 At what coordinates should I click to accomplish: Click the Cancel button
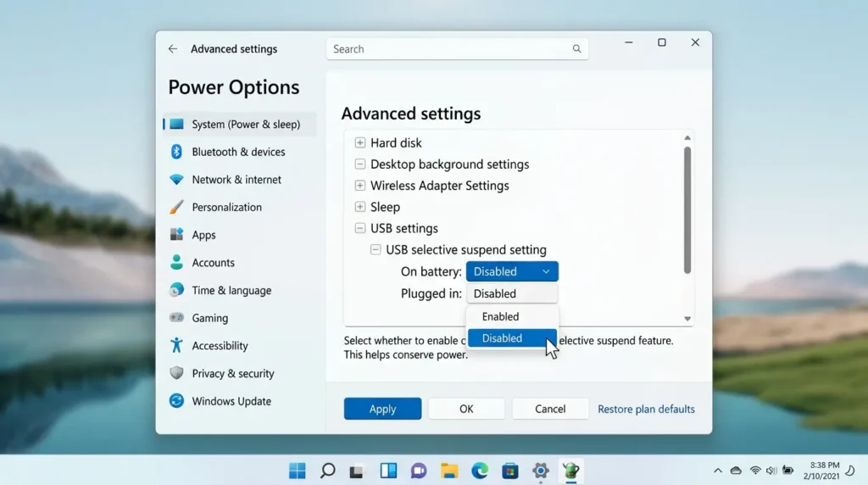point(550,409)
